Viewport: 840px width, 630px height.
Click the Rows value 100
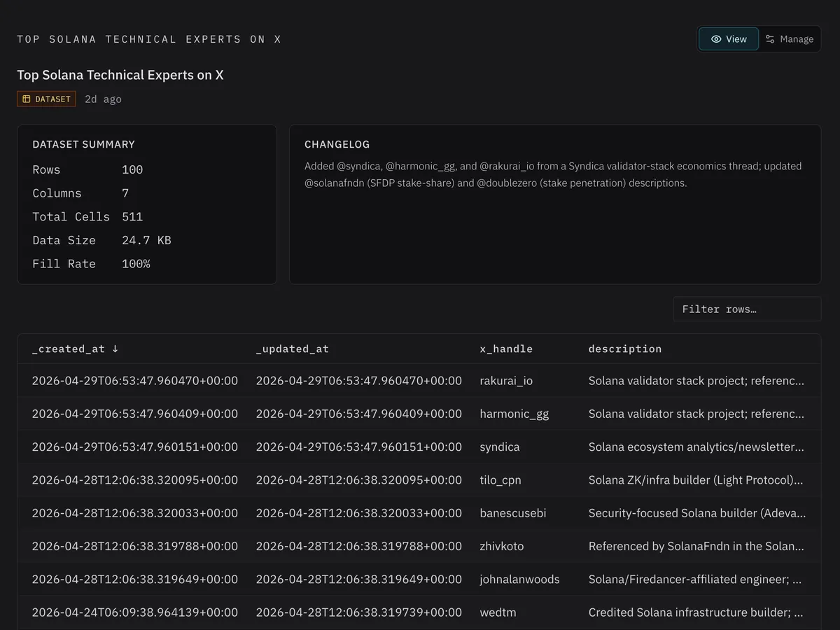point(132,169)
